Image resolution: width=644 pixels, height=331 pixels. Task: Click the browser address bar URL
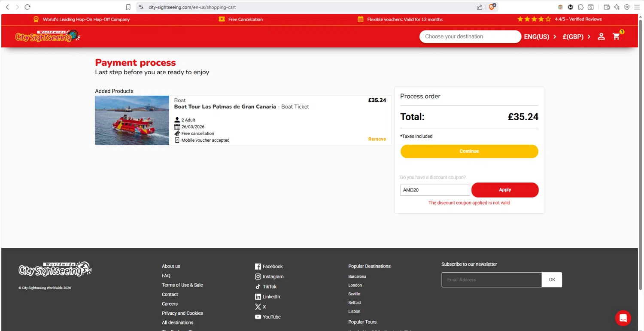[192, 7]
